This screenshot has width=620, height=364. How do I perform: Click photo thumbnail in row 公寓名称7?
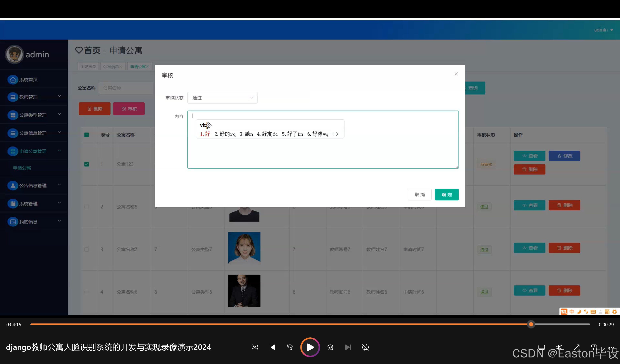[244, 248]
